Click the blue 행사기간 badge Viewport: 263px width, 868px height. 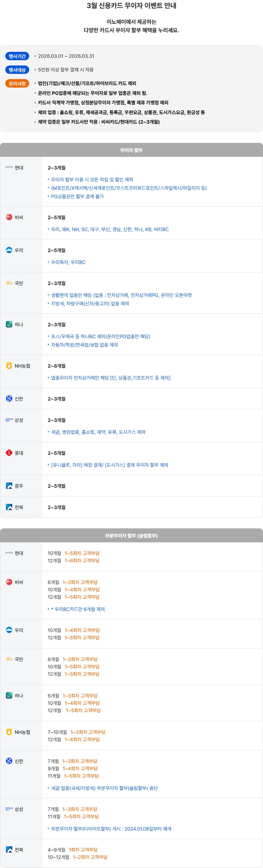pyautogui.click(x=17, y=56)
